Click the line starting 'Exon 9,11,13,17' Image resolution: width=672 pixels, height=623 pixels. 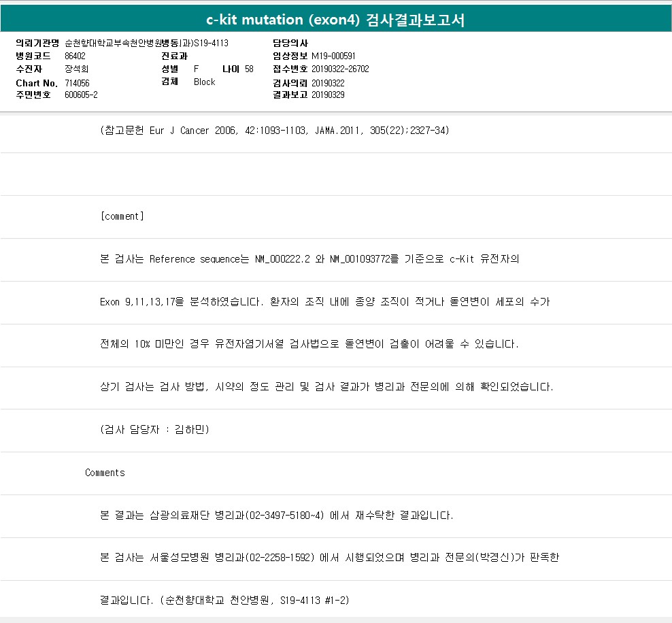[x=324, y=302]
